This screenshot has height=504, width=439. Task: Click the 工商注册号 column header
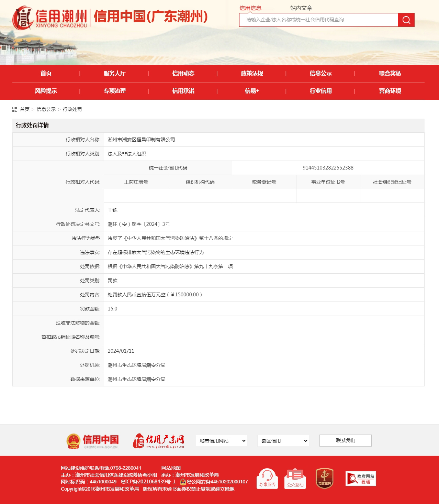click(x=136, y=182)
